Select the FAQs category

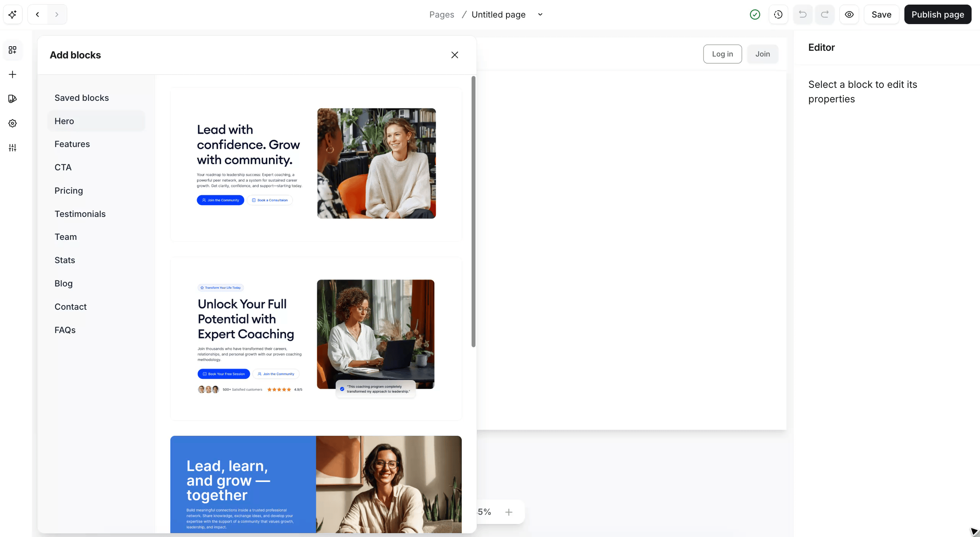pyautogui.click(x=96, y=330)
